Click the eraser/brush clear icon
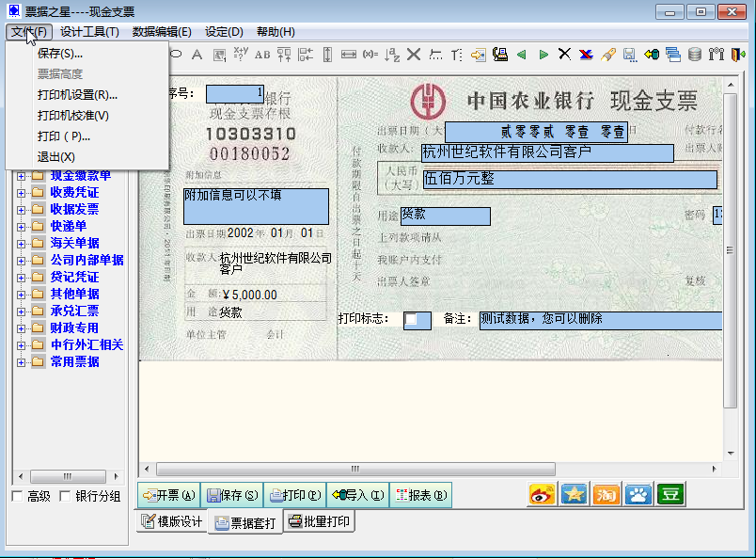This screenshot has width=756, height=559. point(608,55)
